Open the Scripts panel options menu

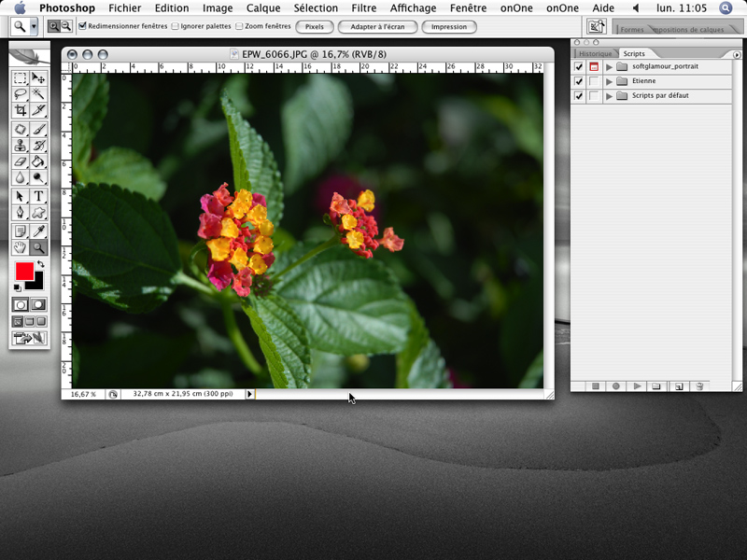[737, 55]
